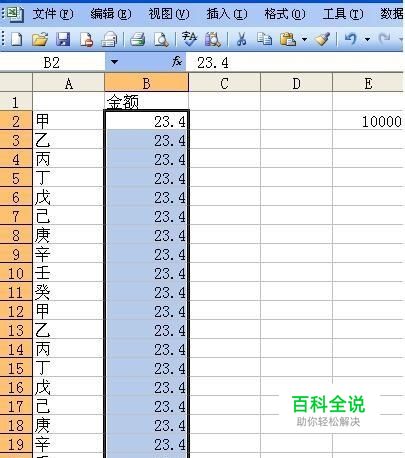Print the sheet using the Print icon

pos(138,39)
